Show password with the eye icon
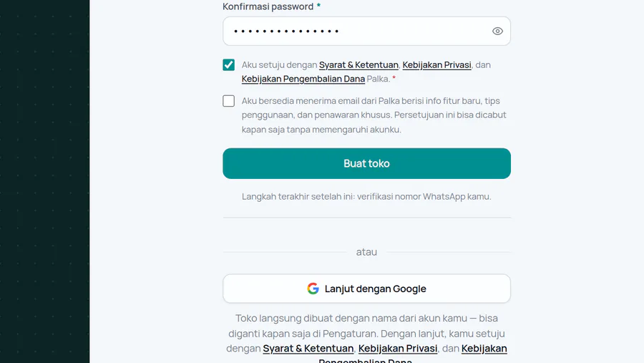 [x=497, y=32]
